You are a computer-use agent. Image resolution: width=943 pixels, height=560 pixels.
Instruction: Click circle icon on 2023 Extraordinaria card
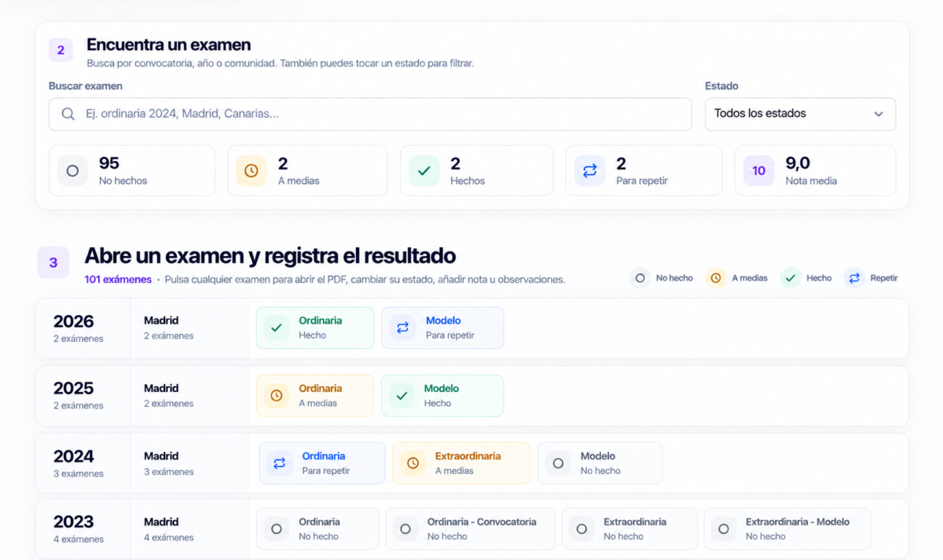coord(582,529)
